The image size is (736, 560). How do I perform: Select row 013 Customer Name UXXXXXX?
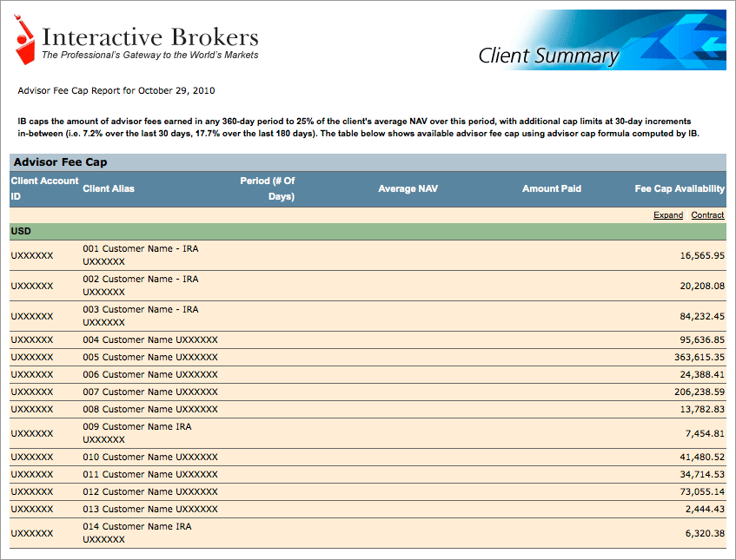[368, 509]
